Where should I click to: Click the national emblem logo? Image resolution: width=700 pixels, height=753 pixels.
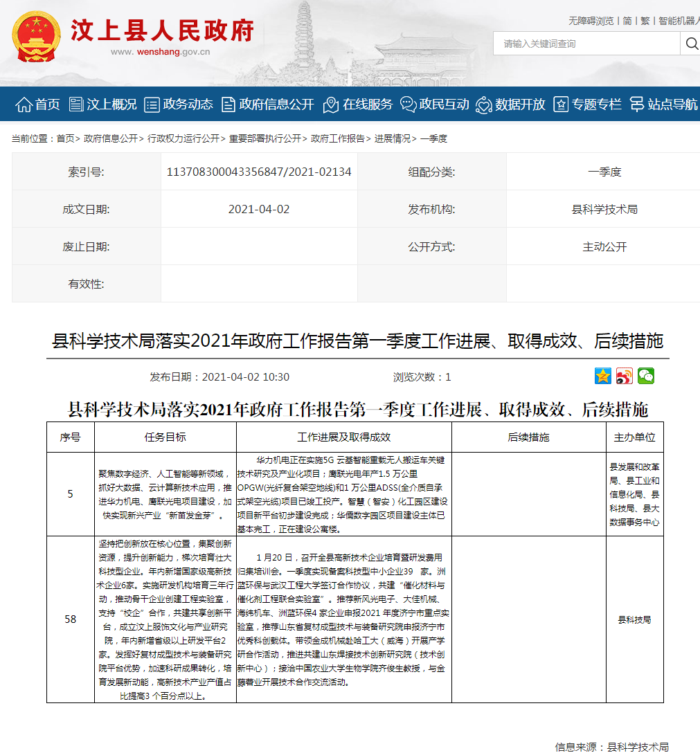37,37
